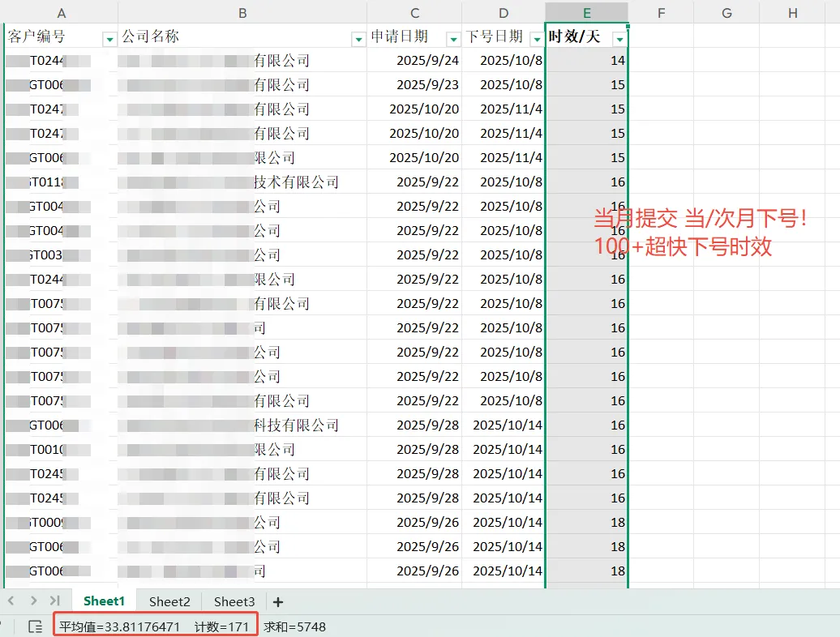Click the add new sheet plus icon

[278, 602]
